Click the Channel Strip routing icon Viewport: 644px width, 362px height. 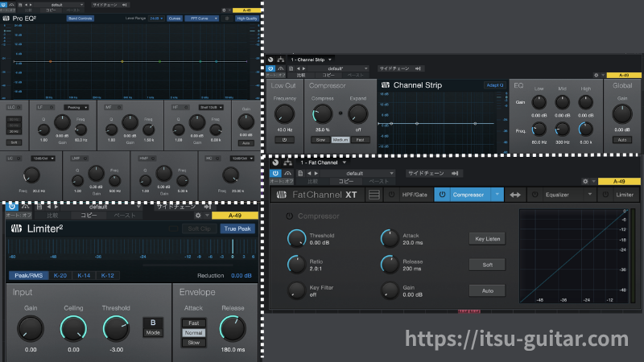pos(280,60)
